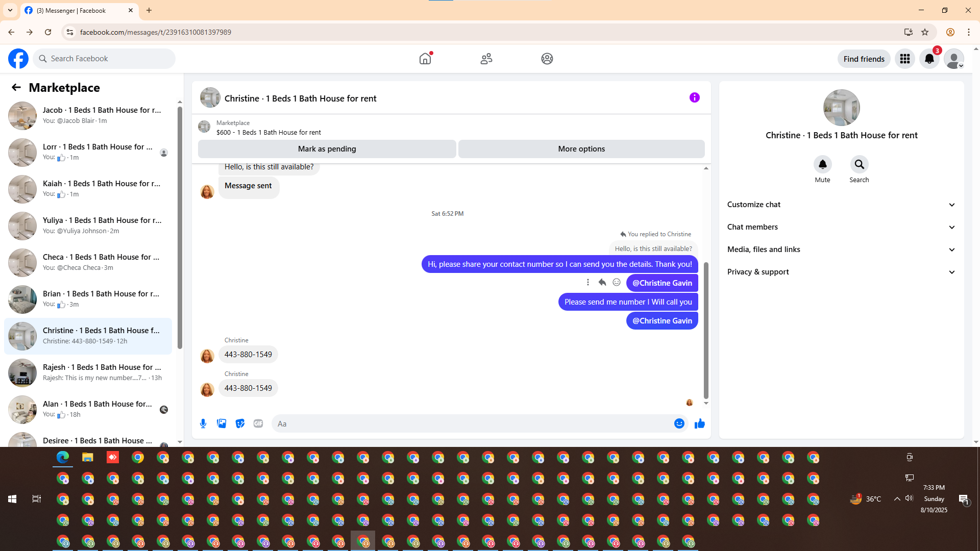Click Mark as pending button
Image resolution: width=980 pixels, height=551 pixels.
click(x=327, y=149)
